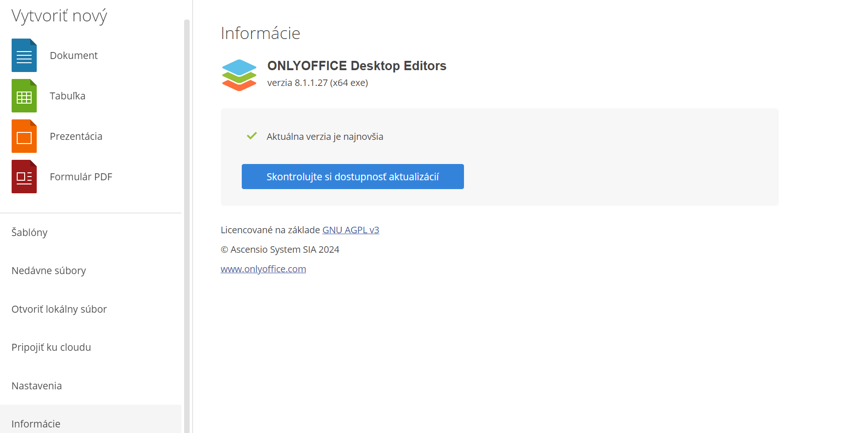868x433 pixels.
Task: Create a new Prezentácia via its label
Action: [x=76, y=136]
